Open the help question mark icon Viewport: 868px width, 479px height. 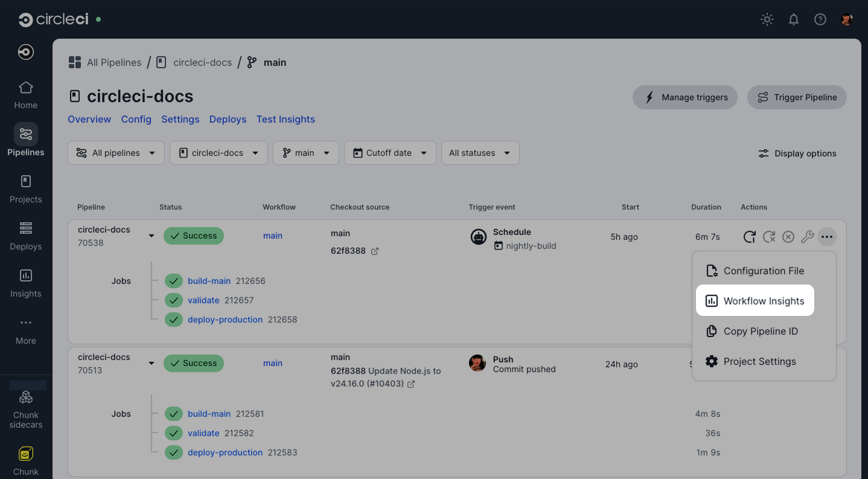pyautogui.click(x=820, y=19)
